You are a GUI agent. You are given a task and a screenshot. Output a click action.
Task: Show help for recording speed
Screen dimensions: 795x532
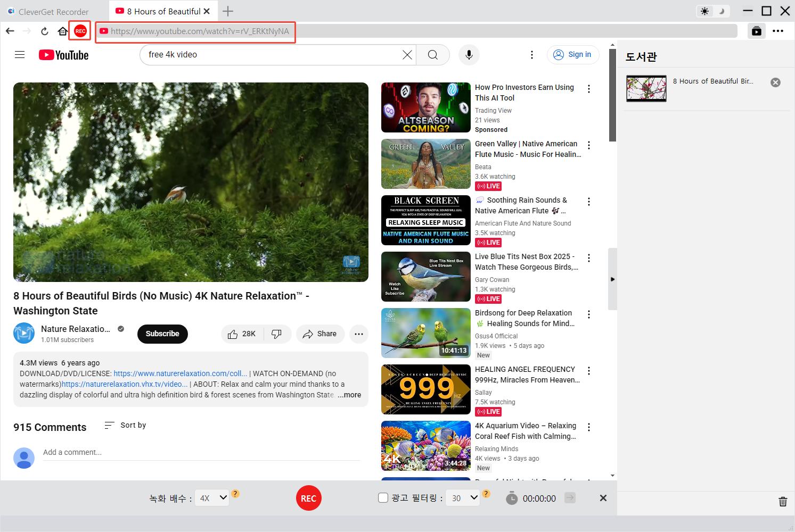pos(235,494)
